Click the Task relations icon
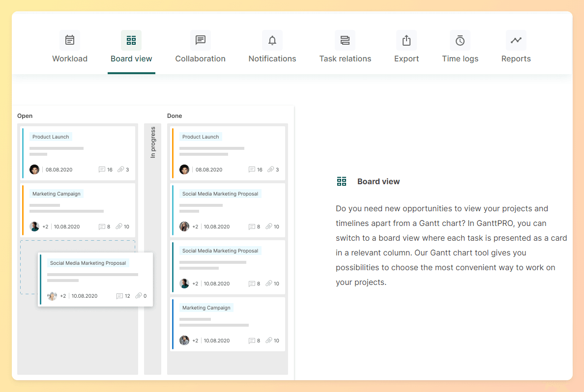 tap(345, 40)
